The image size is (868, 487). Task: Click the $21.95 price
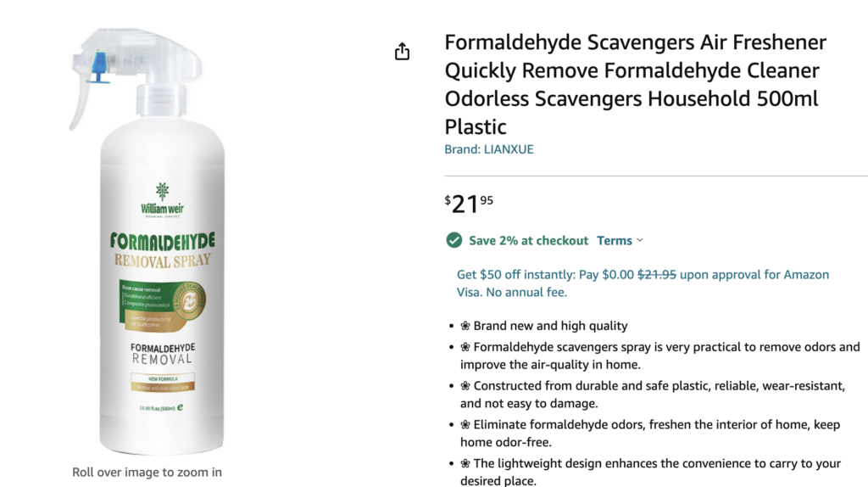pyautogui.click(x=468, y=204)
